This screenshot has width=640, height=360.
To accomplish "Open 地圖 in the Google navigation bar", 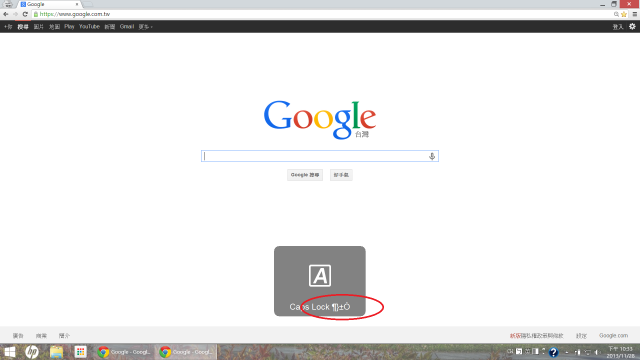I will pos(54,27).
